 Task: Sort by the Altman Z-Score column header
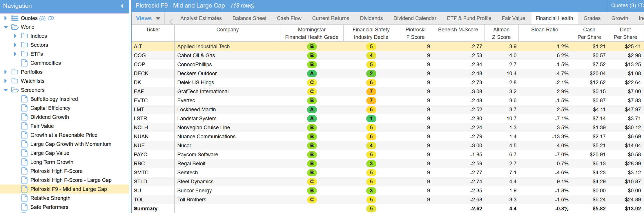point(501,33)
